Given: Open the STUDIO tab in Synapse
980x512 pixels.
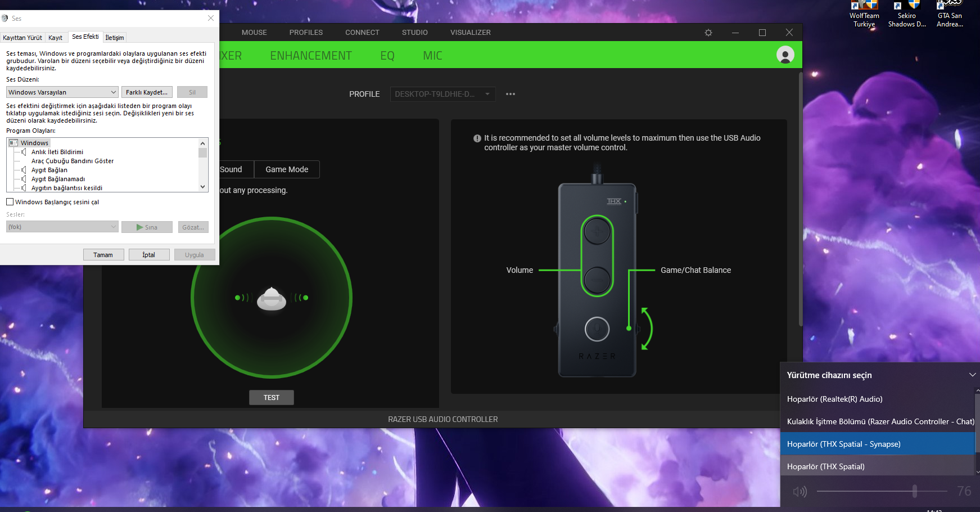Looking at the screenshot, I should [415, 33].
